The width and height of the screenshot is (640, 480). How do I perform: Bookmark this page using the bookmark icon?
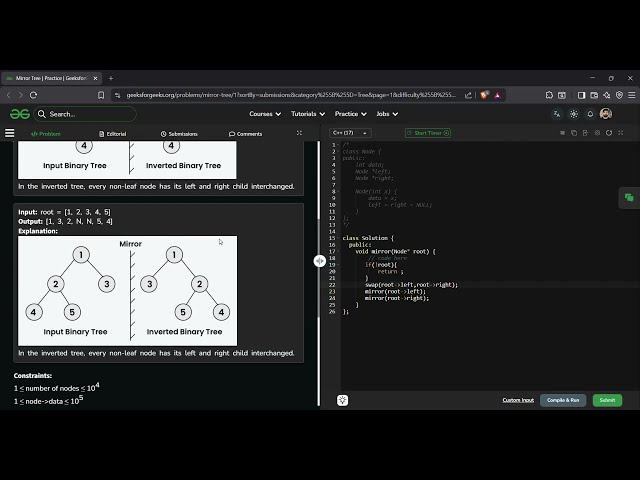[101, 95]
